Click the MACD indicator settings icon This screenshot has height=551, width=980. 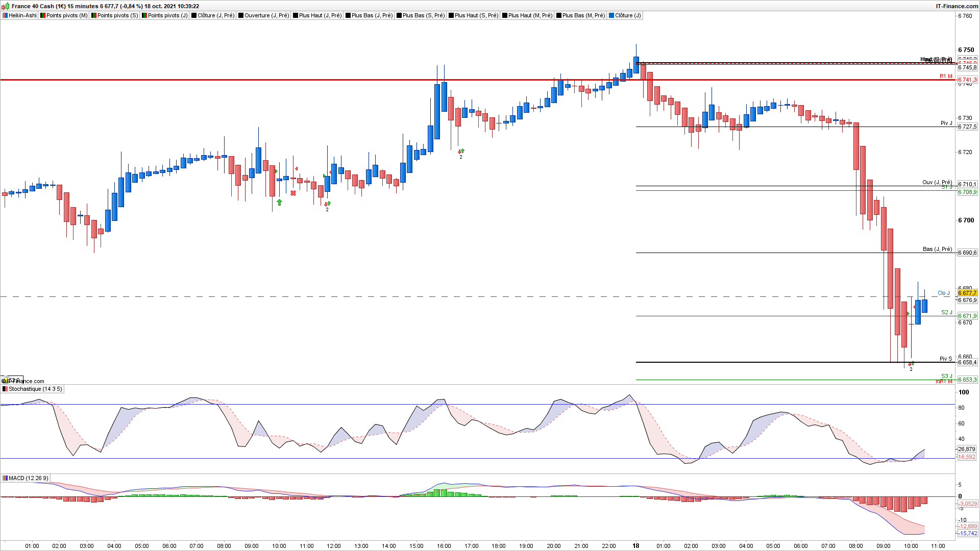5,478
